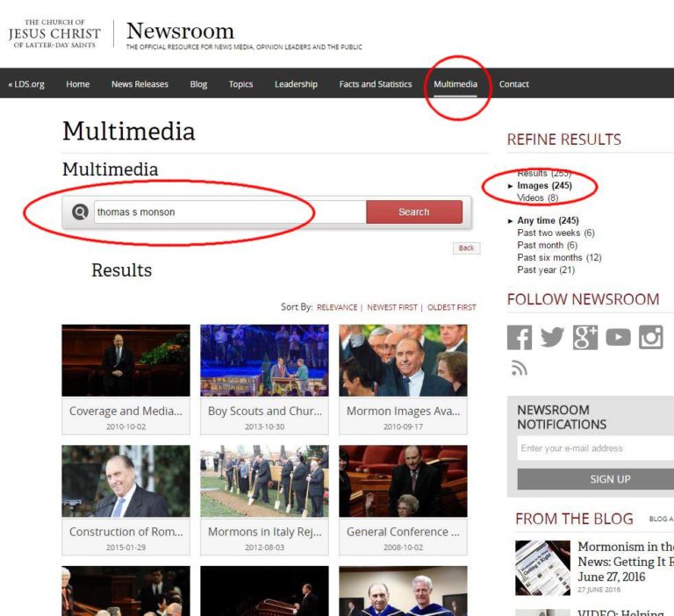This screenshot has width=674, height=616.
Task: Click the Back button below search
Action: [x=466, y=248]
